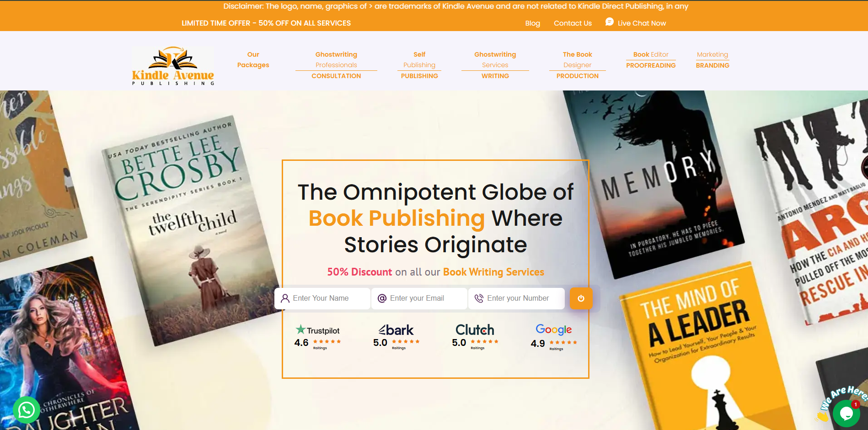Viewport: 868px width, 430px height.
Task: Click the Google rating logo
Action: click(x=554, y=329)
